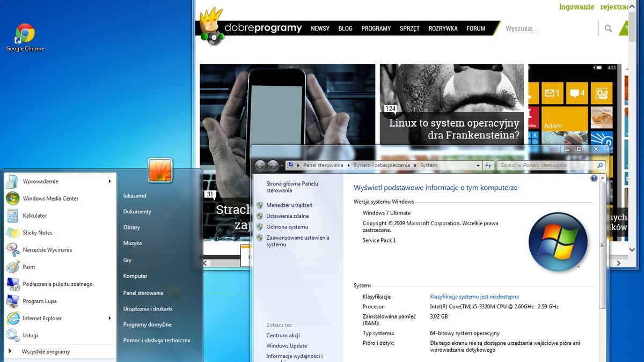Open the blue help question mark icon
Viewport: 644px width, 362px height.
pyautogui.click(x=594, y=179)
